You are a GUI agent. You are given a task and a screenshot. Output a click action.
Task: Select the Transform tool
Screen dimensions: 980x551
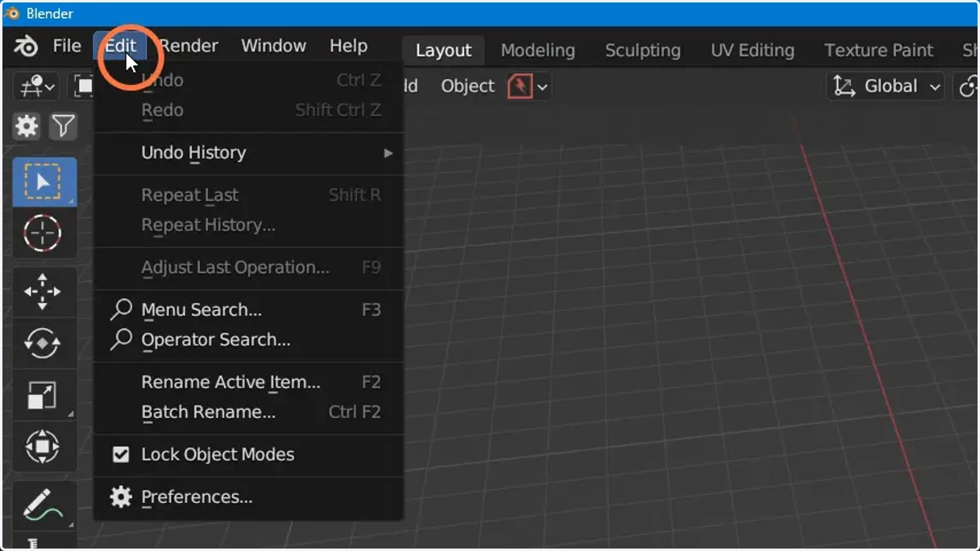coord(44,446)
